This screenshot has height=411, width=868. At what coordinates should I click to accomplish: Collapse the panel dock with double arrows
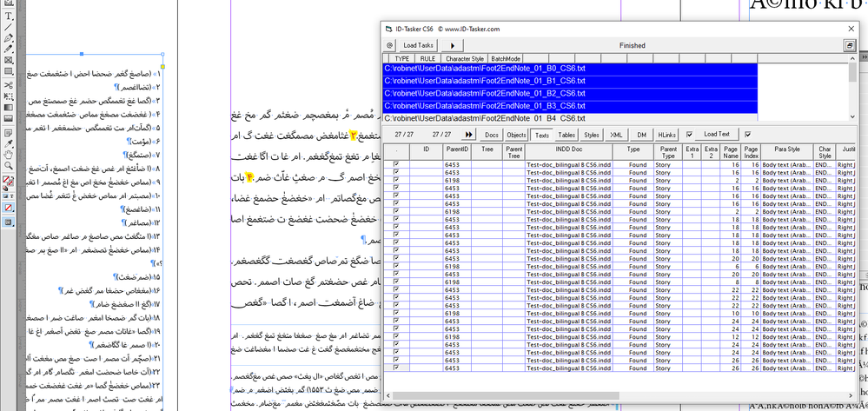[x=865, y=57]
